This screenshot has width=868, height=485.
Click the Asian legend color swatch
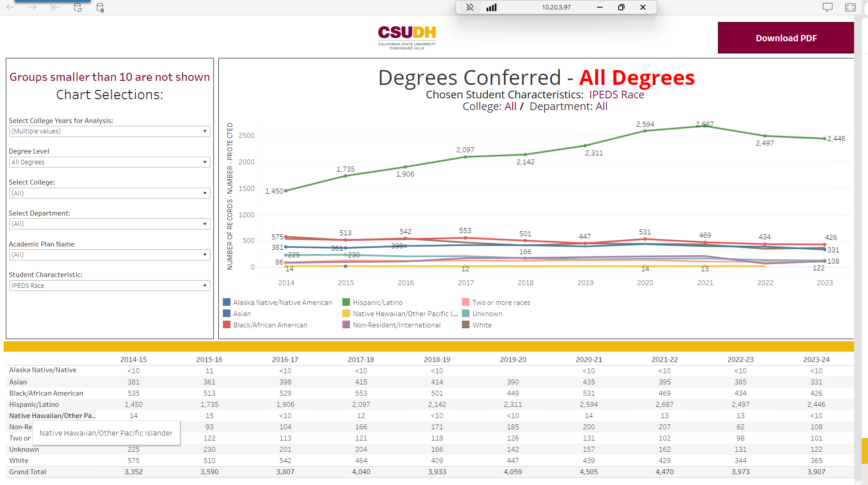[x=227, y=313]
